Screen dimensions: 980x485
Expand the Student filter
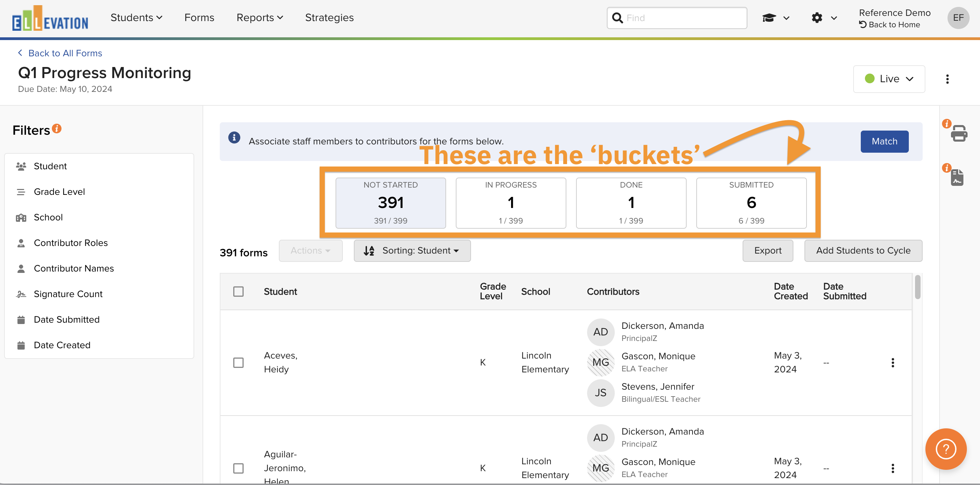pyautogui.click(x=99, y=166)
